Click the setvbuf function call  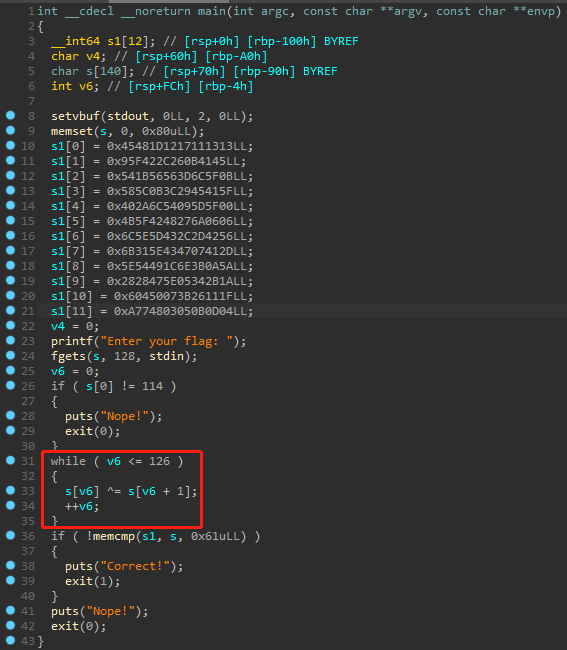coord(75,116)
